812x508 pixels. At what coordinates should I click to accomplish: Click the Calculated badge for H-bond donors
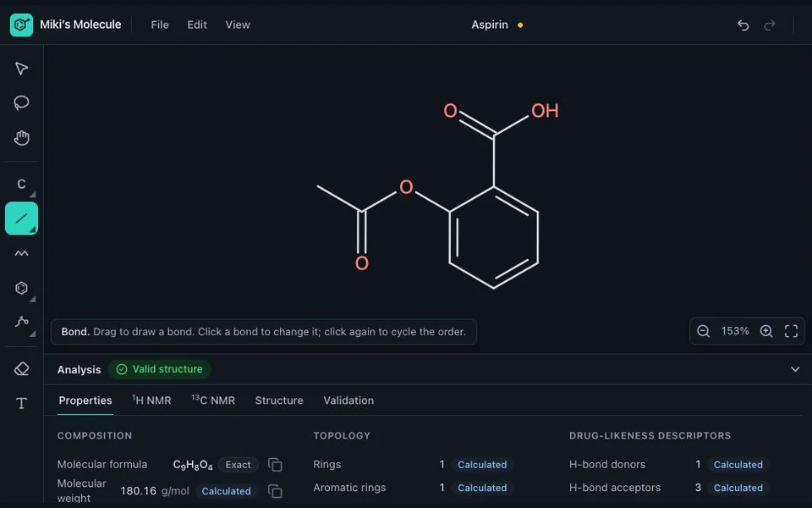tap(738, 465)
